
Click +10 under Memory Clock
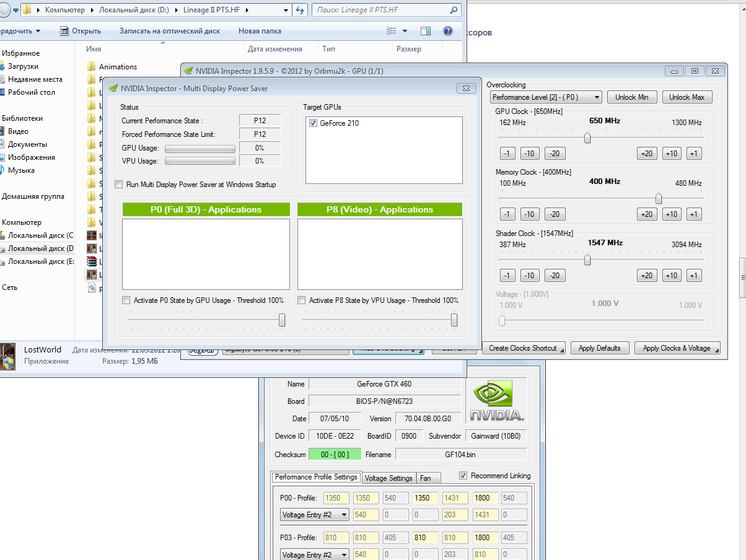click(x=672, y=214)
